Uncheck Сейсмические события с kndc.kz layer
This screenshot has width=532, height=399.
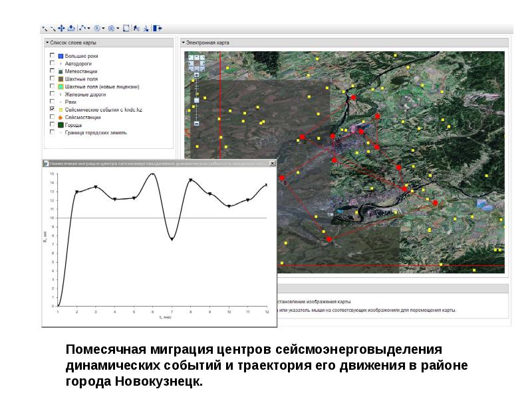[x=52, y=108]
